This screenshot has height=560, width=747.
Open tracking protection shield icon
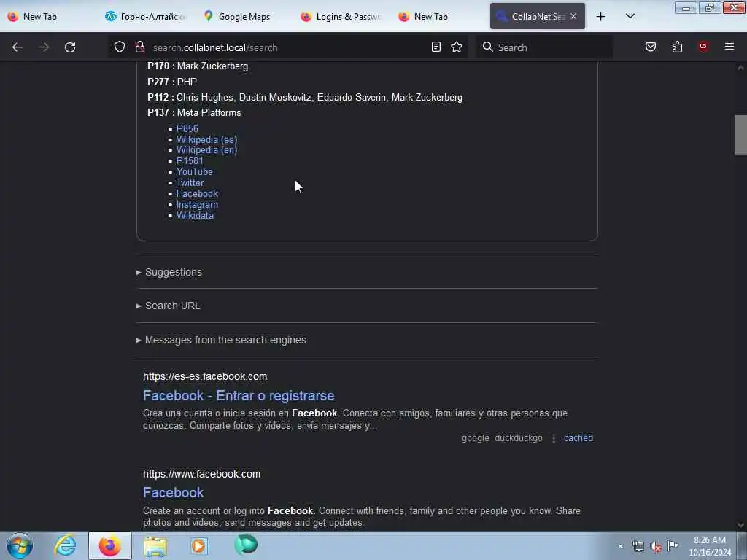(x=120, y=47)
